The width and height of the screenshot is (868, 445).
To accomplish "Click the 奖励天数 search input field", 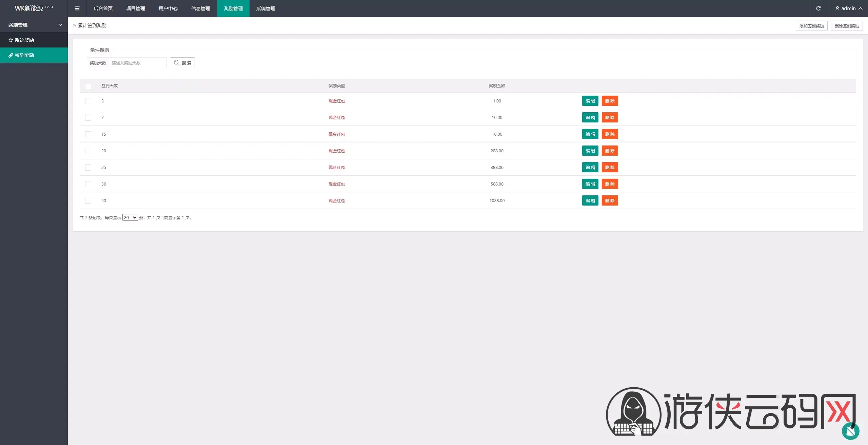I will [x=137, y=63].
